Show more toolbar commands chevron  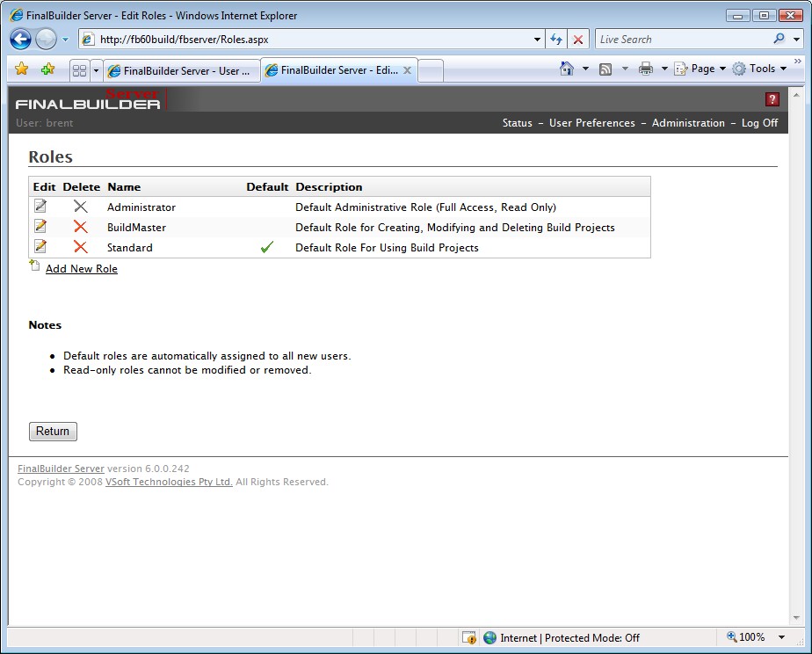[x=798, y=62]
